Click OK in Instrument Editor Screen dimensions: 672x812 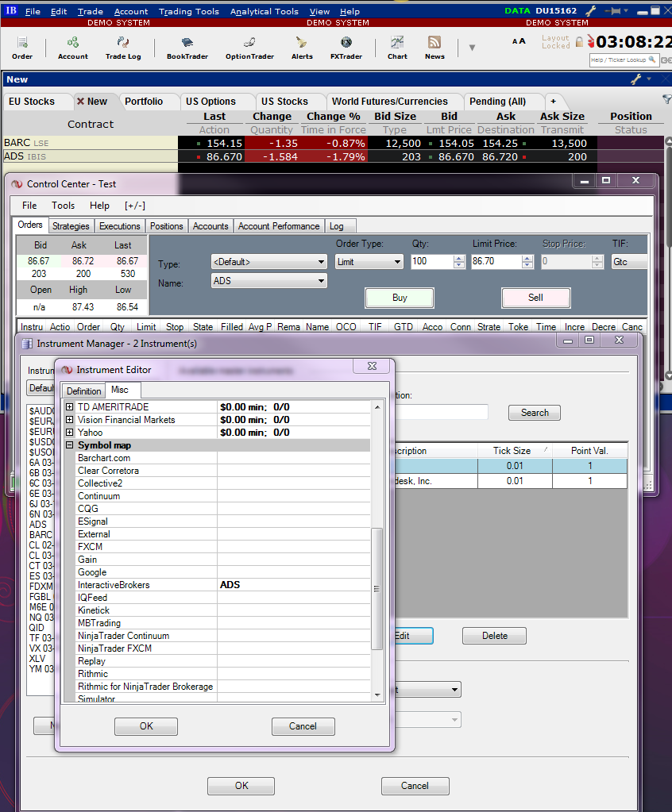(x=146, y=726)
